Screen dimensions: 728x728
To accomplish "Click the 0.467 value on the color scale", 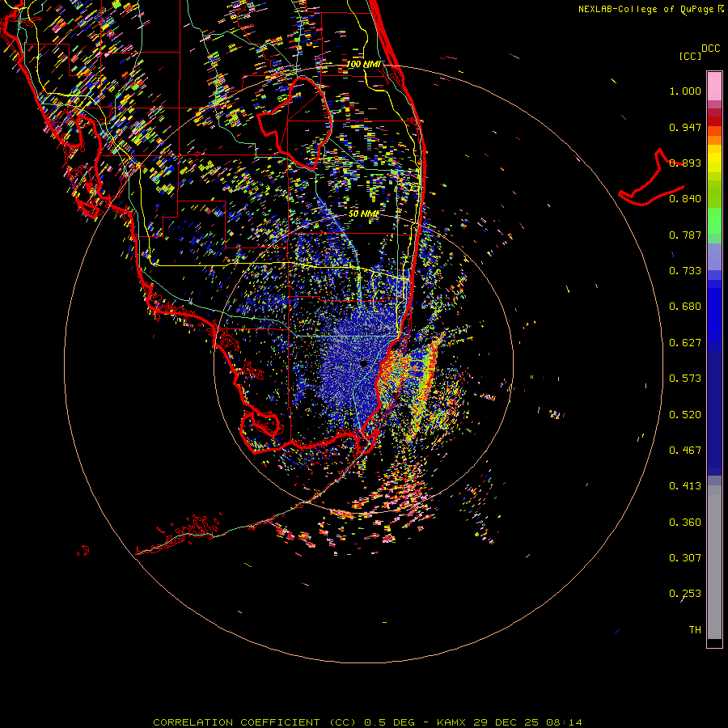I will point(685,451).
